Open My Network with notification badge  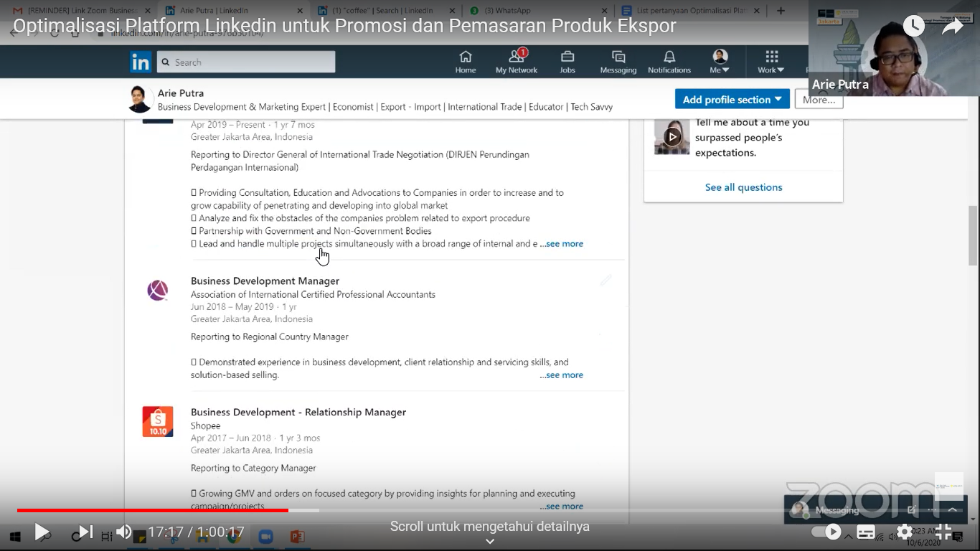pos(516,62)
